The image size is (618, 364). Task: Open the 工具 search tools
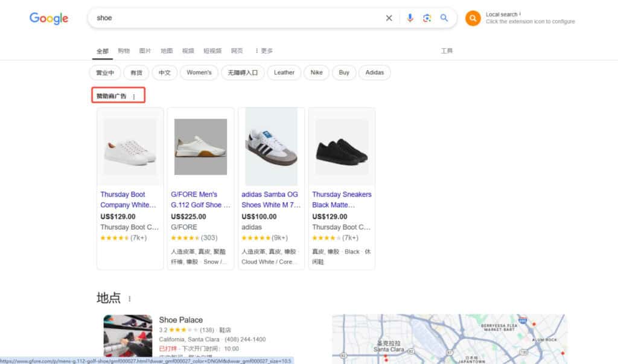tap(447, 51)
